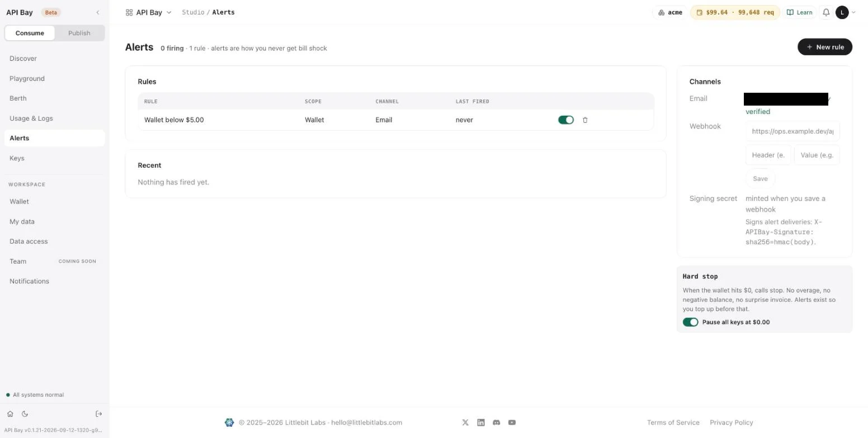Open Keys in the sidebar
This screenshot has width=868, height=438.
pos(54,158)
